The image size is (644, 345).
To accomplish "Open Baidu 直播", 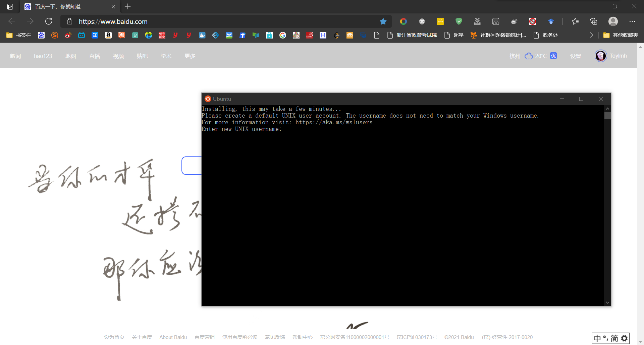I will (95, 56).
